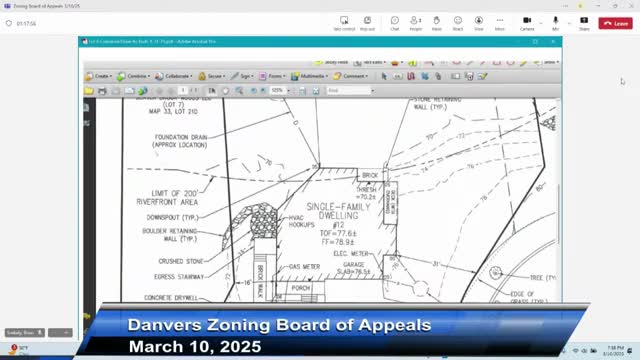Expand the Camera options arrow
The image size is (640, 360).
click(x=541, y=23)
